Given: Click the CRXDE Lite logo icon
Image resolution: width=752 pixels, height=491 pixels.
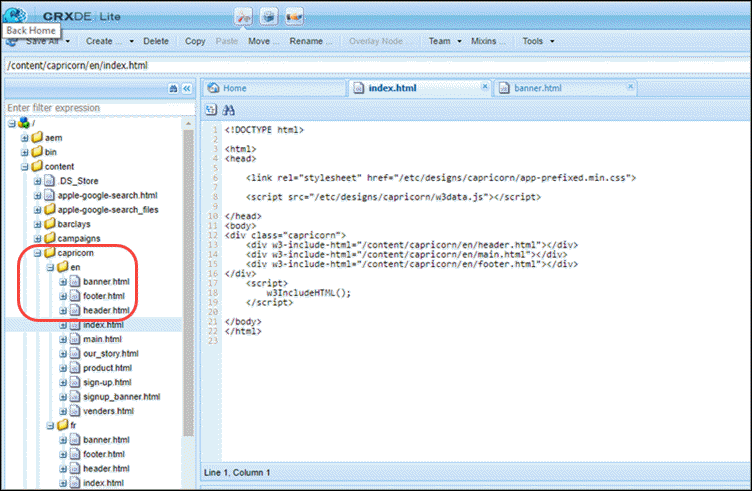Looking at the screenshot, I should pyautogui.click(x=15, y=14).
